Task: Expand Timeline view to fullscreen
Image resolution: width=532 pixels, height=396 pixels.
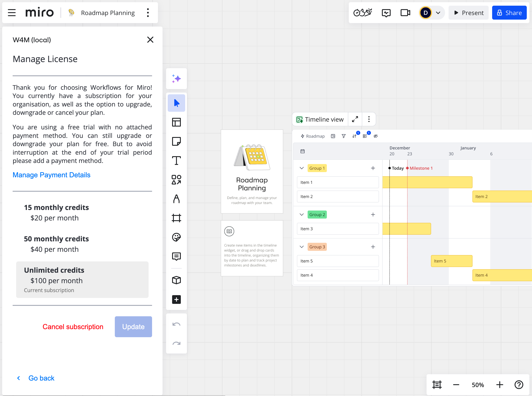Action: (x=355, y=119)
